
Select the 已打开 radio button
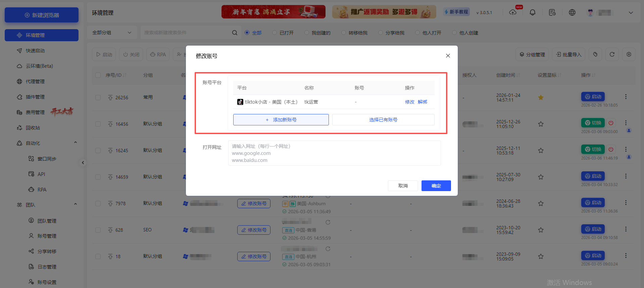[275, 33]
